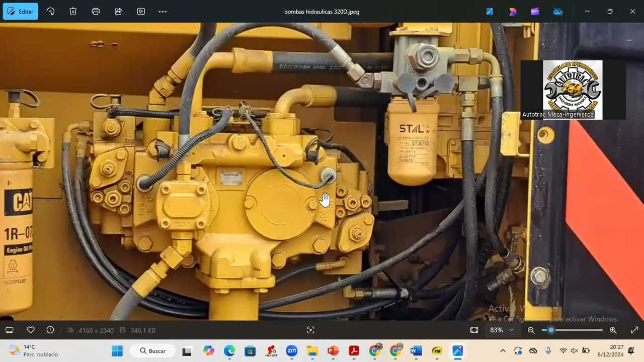Fit image to window icon
The width and height of the screenshot is (644, 362).
tap(474, 330)
